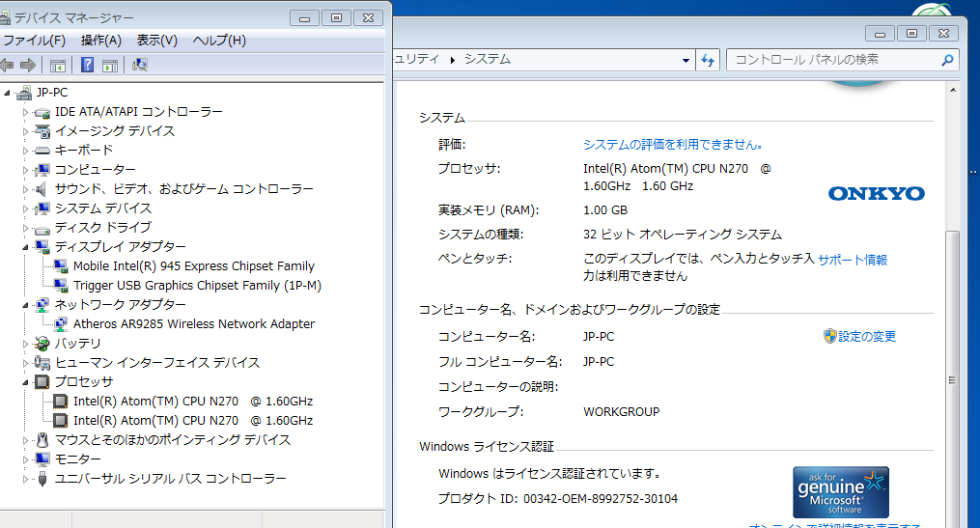Viewport: 980px width, 528px height.
Task: Expand the キーボード node
Action: tap(26, 151)
